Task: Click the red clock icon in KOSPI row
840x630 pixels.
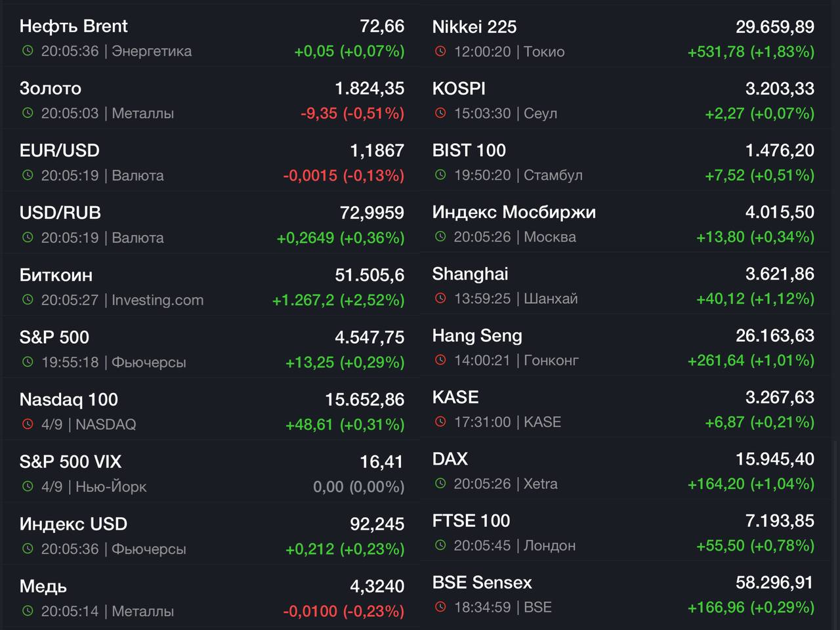Action: (440, 114)
